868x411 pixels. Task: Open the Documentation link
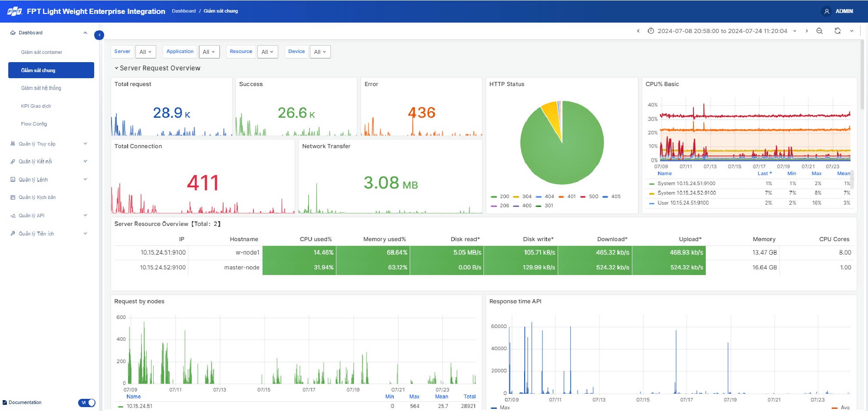(25, 402)
